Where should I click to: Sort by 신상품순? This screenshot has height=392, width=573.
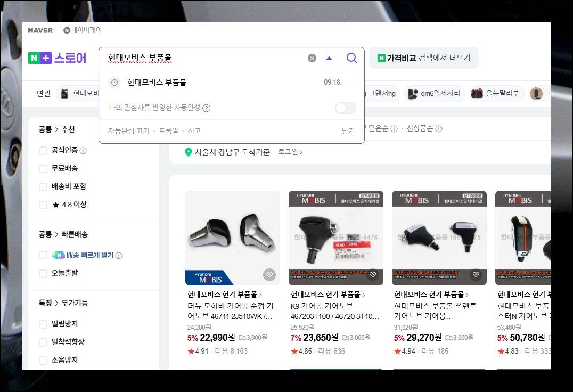coord(420,128)
